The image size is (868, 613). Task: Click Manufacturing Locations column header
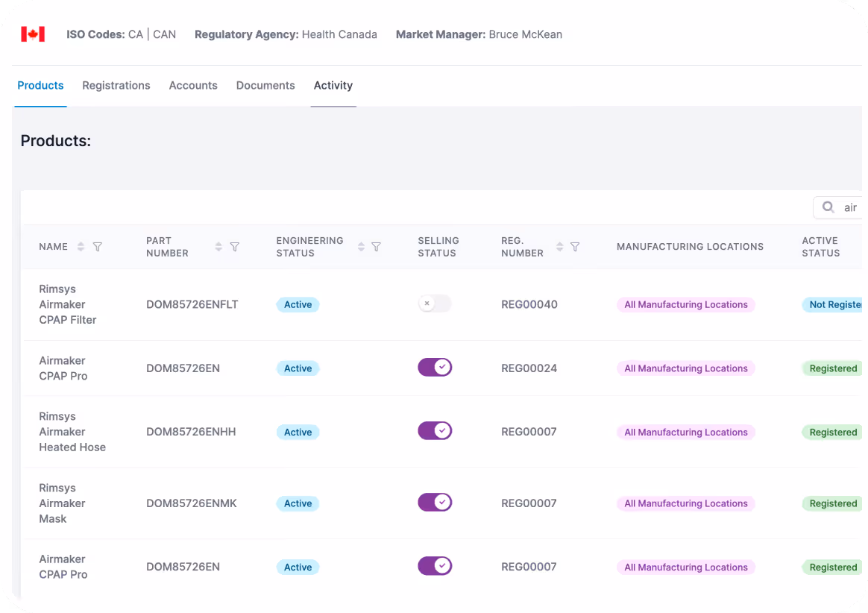point(691,247)
